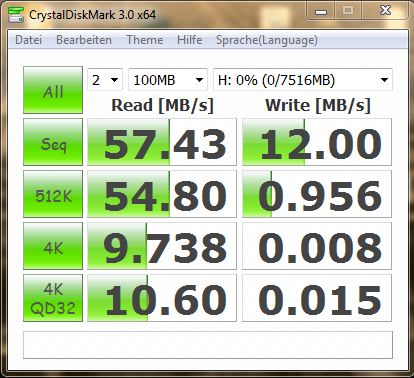Click the 4K QD32 read result 10.60
The image size is (414, 378).
pos(162,298)
